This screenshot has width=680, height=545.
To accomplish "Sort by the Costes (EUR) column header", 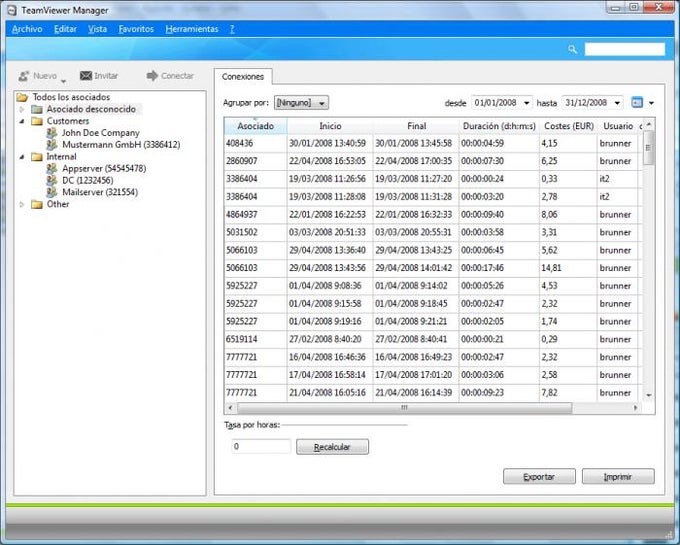I will 569,126.
